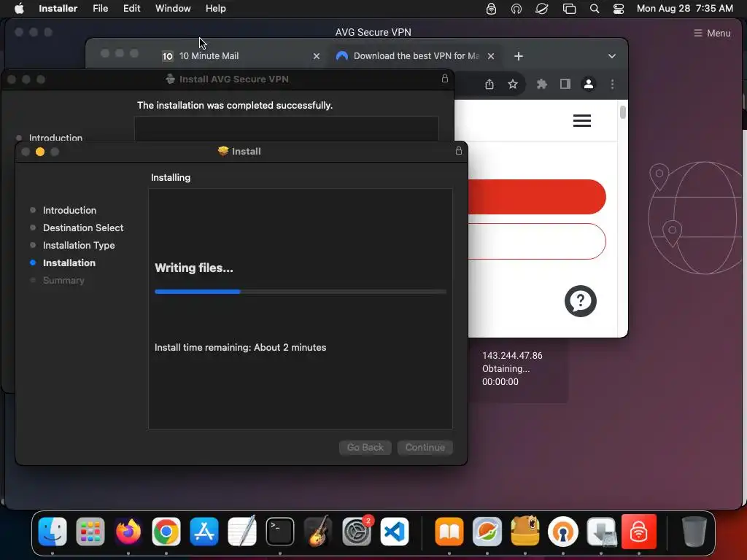Image resolution: width=747 pixels, height=560 pixels.
Task: Select the Summary step
Action: tap(63, 281)
